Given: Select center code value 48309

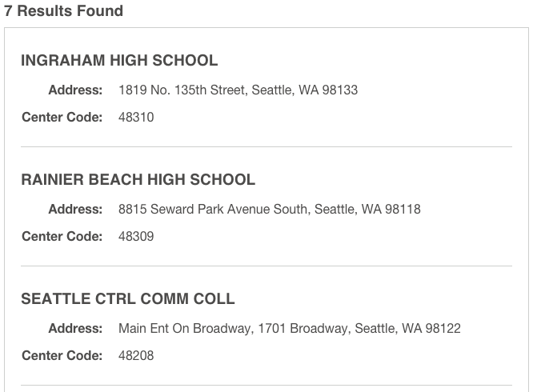Looking at the screenshot, I should click(x=136, y=237).
